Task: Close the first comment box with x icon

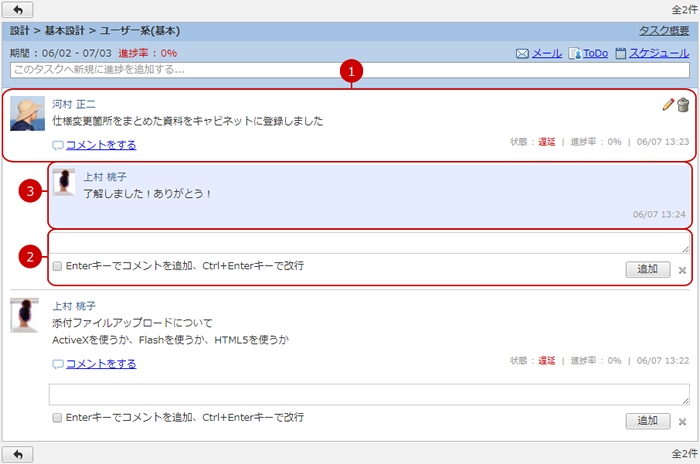Action: (x=682, y=270)
